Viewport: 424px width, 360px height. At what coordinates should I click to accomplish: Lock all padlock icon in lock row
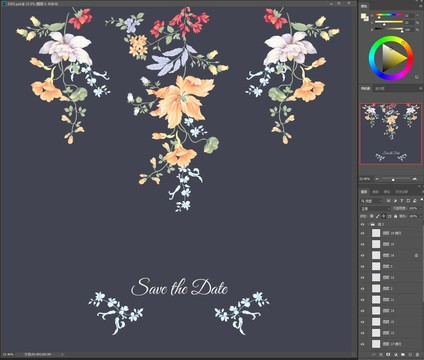(395, 216)
